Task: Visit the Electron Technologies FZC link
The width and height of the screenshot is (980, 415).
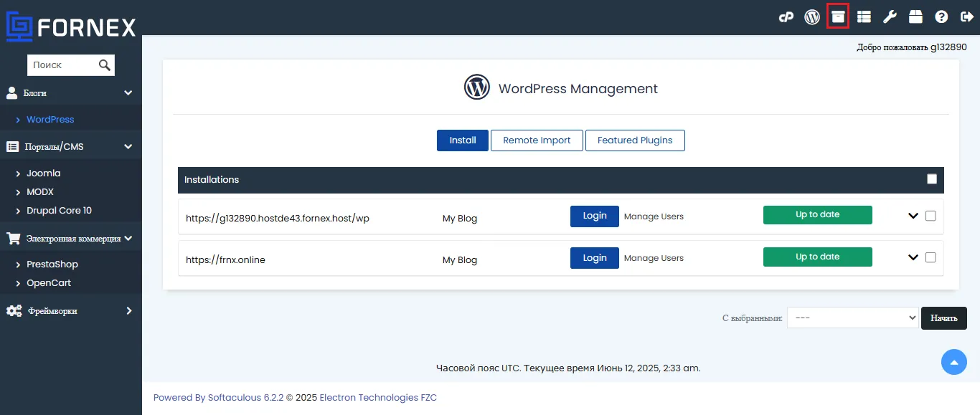Action: 378,398
